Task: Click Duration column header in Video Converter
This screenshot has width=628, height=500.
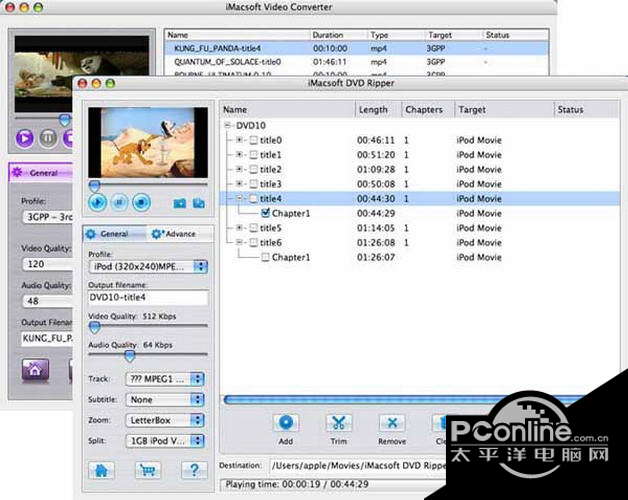Action: point(339,35)
